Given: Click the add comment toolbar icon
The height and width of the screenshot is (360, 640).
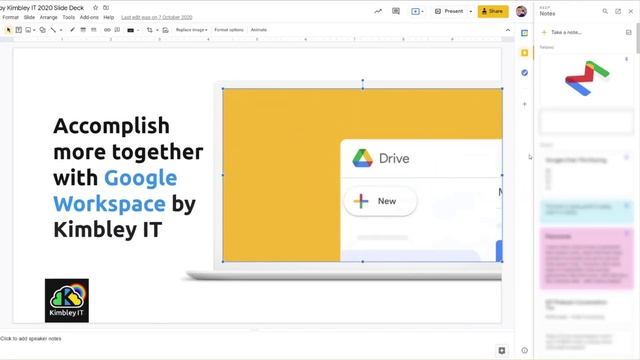Looking at the screenshot, I should coord(118,30).
